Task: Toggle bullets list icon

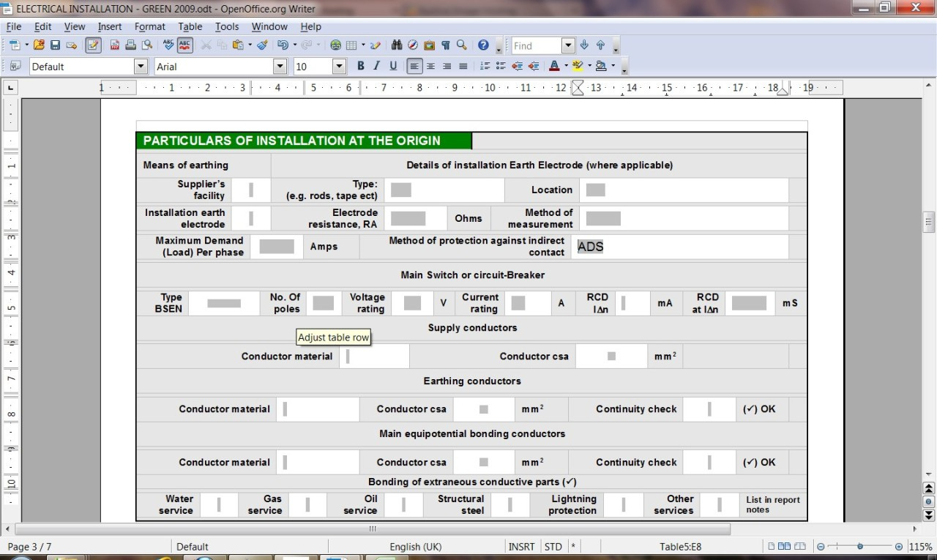Action: [501, 66]
